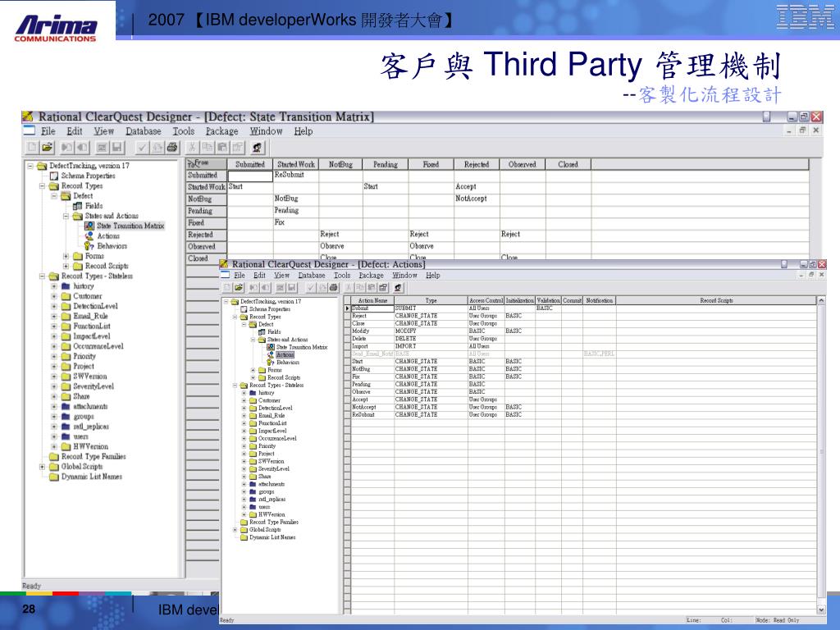Viewport: 840px width, 630px height.
Task: Click scroll-down arrow of Actions grid scrollbar
Action: [x=820, y=609]
